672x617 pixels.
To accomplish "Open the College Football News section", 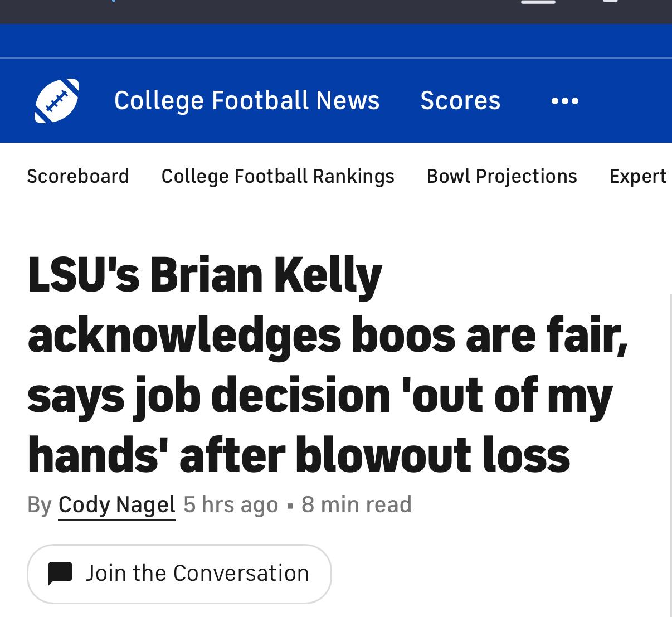I will coord(246,101).
